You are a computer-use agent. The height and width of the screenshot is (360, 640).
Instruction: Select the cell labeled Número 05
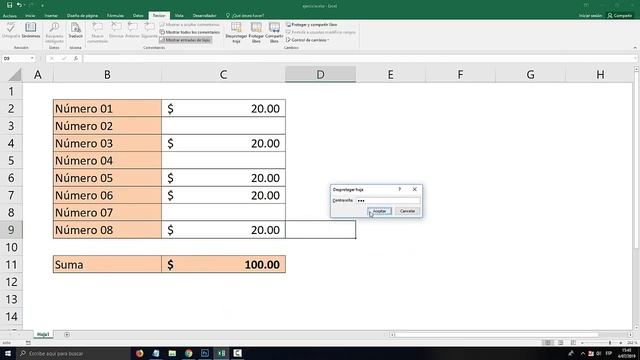[107, 178]
